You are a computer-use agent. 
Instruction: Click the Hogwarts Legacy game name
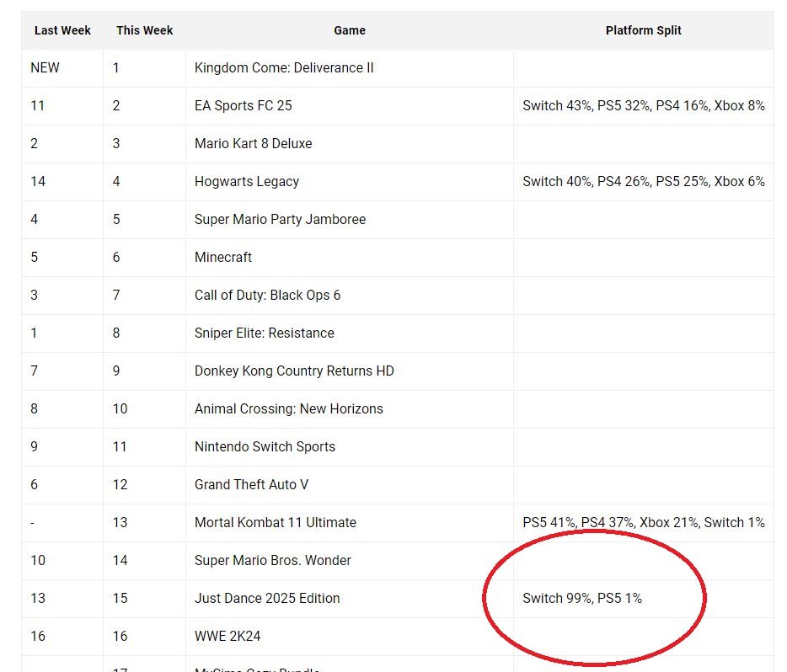[246, 182]
